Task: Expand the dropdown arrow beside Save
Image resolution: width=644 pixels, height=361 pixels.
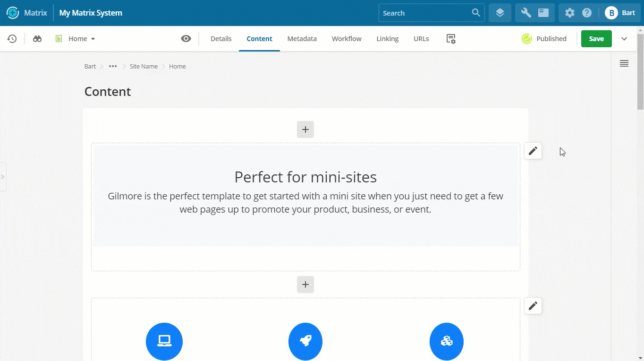Action: pos(624,39)
